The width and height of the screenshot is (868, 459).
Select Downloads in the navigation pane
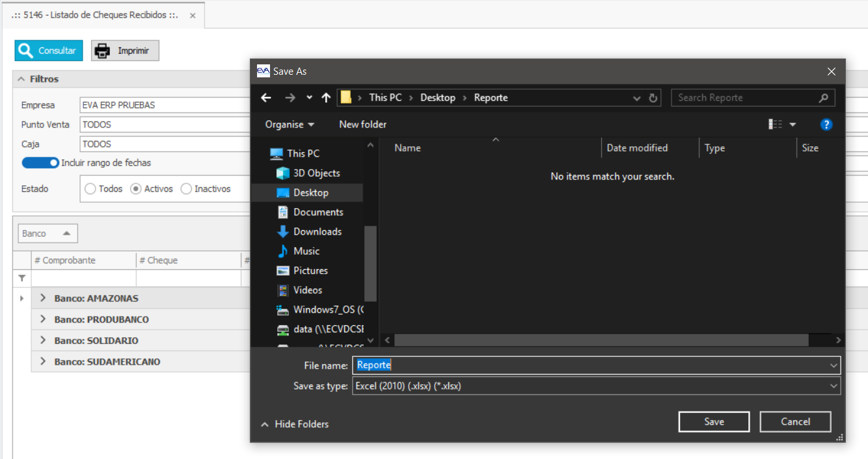[317, 231]
